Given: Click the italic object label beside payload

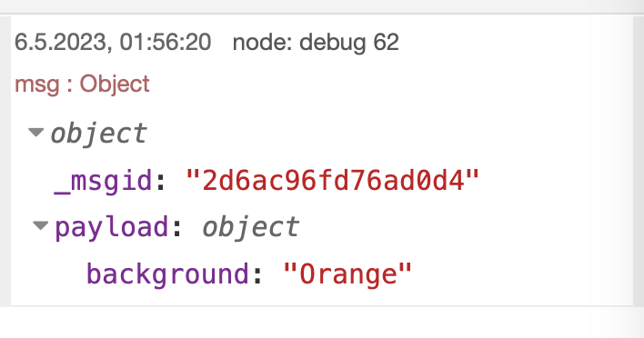Looking at the screenshot, I should [x=250, y=227].
